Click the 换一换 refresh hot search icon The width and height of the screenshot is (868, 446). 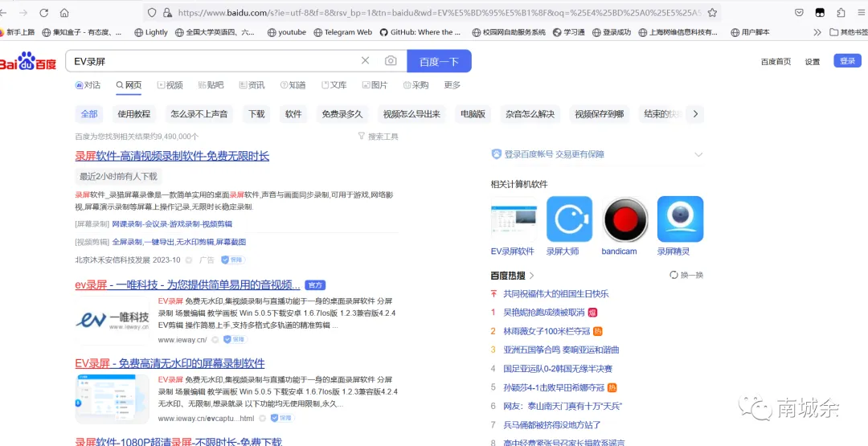tap(674, 275)
